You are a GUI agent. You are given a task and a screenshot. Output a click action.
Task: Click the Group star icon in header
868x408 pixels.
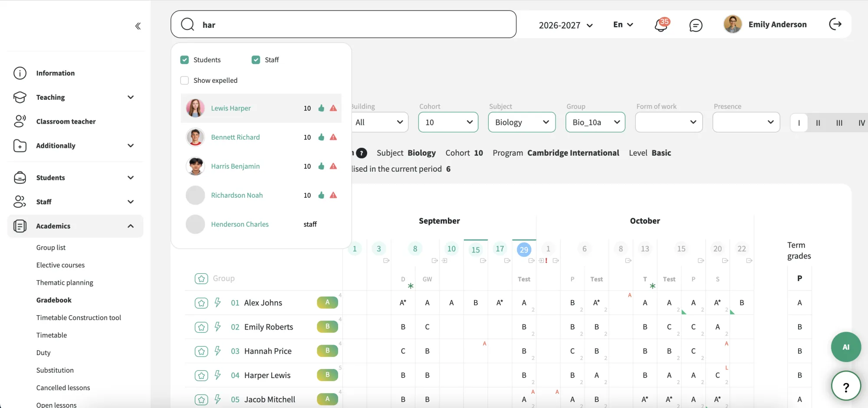[x=201, y=278]
